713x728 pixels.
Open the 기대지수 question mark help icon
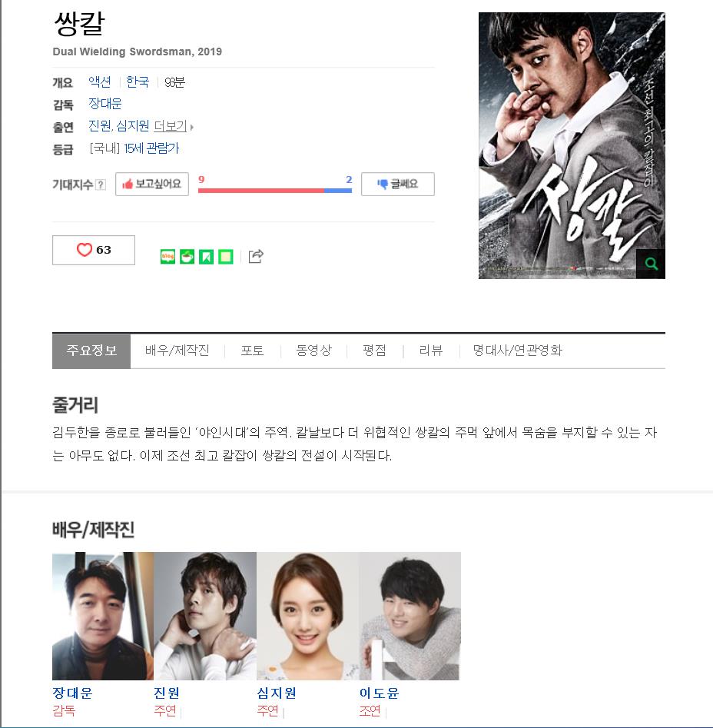pos(100,184)
